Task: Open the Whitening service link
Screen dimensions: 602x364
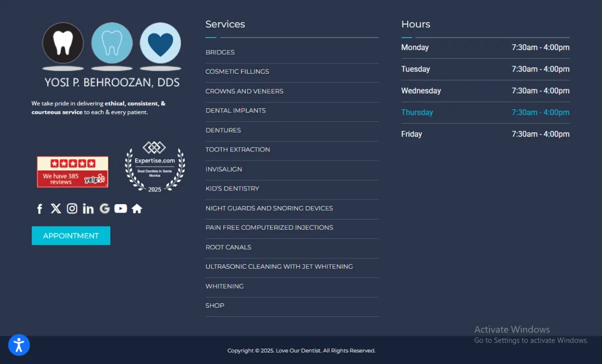Action: (x=224, y=286)
